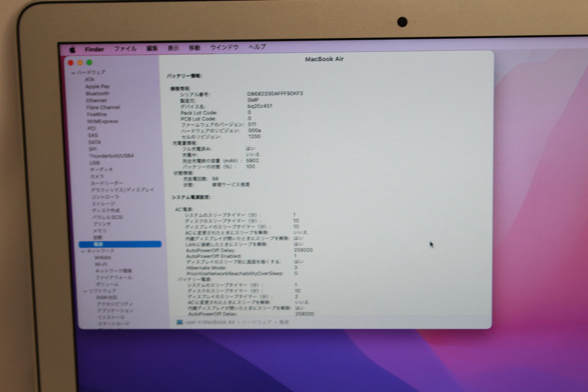This screenshot has height=392, width=588.
Task: Select SPI in the sidebar
Action: 93,149
